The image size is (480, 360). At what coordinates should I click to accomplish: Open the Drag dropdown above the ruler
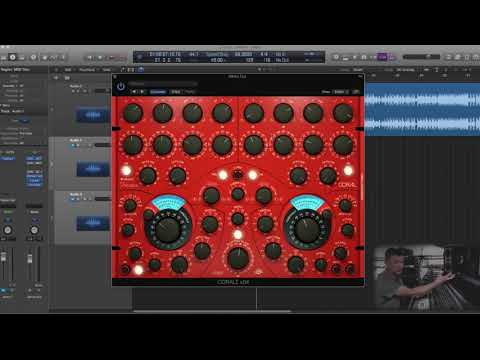click(x=405, y=70)
